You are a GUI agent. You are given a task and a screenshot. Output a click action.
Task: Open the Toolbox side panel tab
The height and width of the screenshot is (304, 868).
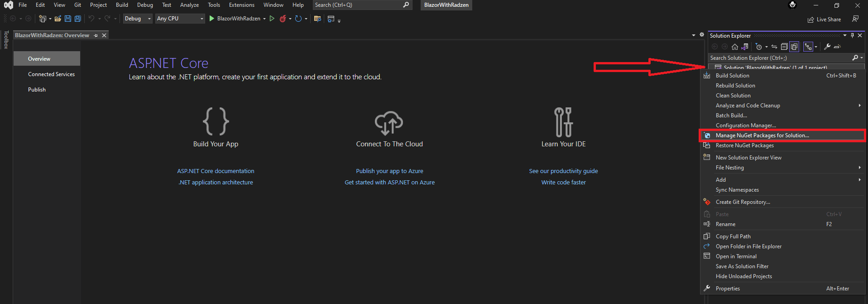point(6,40)
